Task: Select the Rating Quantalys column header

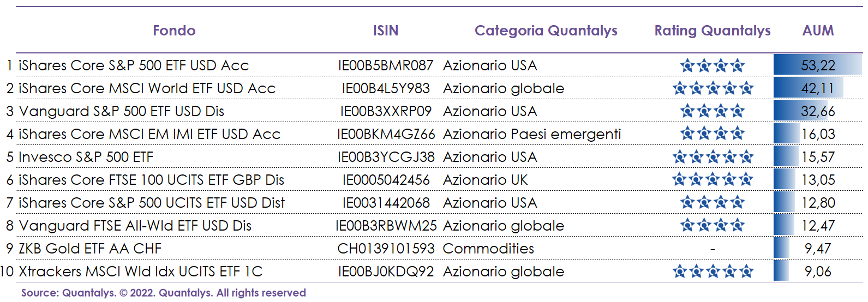Action: coord(713,31)
